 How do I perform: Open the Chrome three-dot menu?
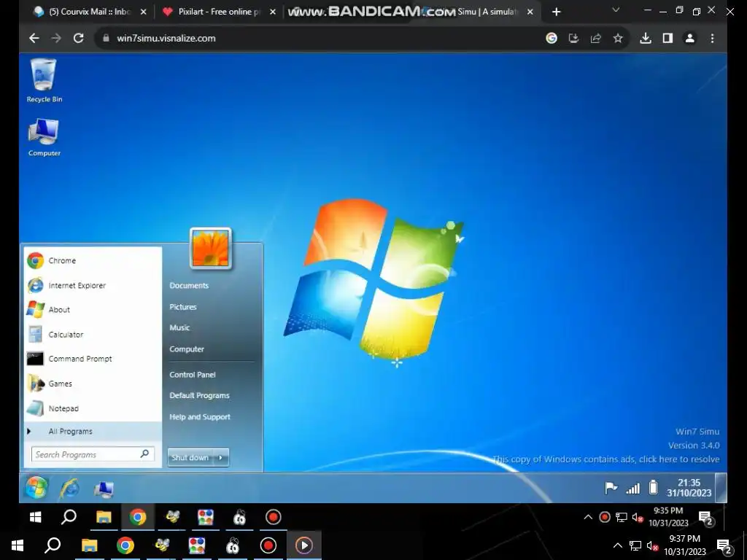712,38
